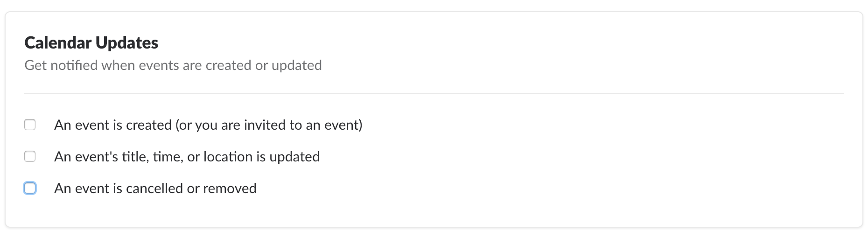Subscribe to event removal notifications
This screenshot has height=237, width=868.
point(30,188)
